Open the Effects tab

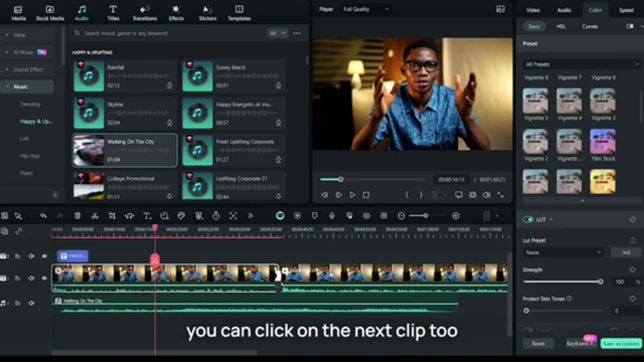click(x=176, y=13)
